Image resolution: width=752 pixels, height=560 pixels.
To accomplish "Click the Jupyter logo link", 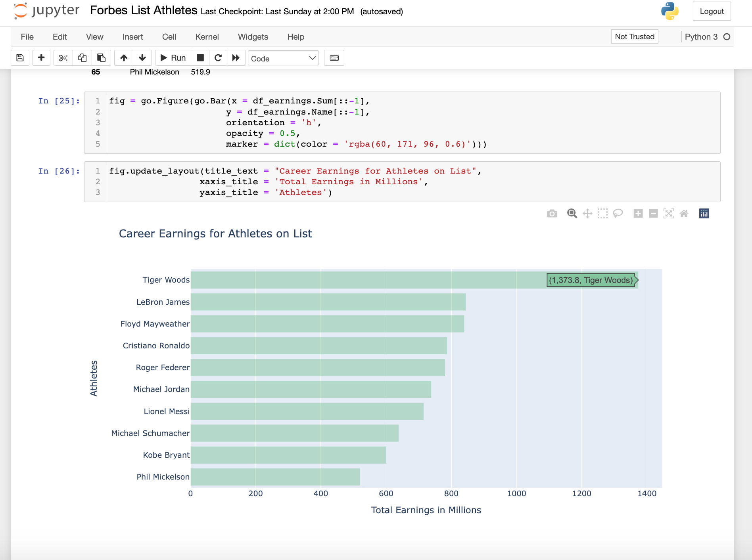I will click(47, 11).
